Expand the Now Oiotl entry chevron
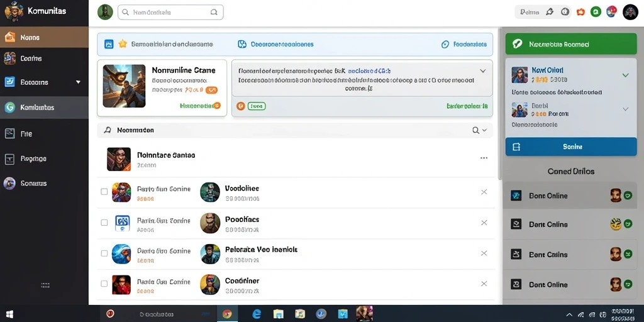Image resolution: width=644 pixels, height=322 pixels. tap(626, 75)
